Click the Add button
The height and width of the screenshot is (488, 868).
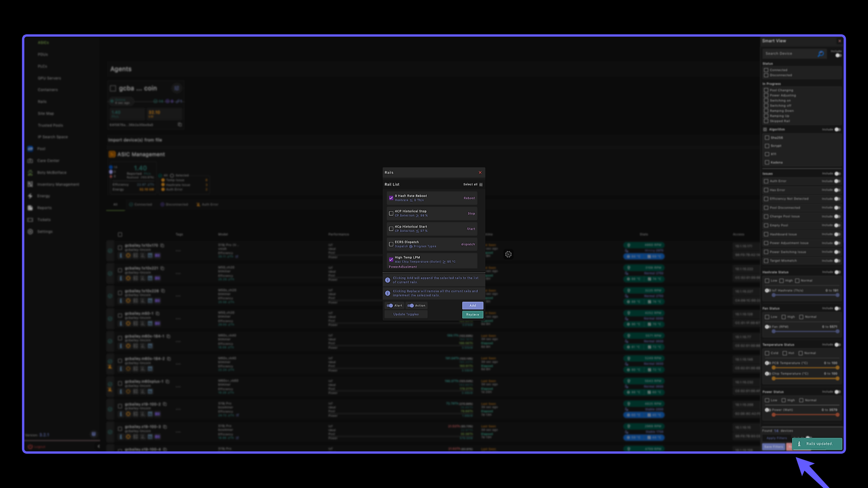click(472, 305)
